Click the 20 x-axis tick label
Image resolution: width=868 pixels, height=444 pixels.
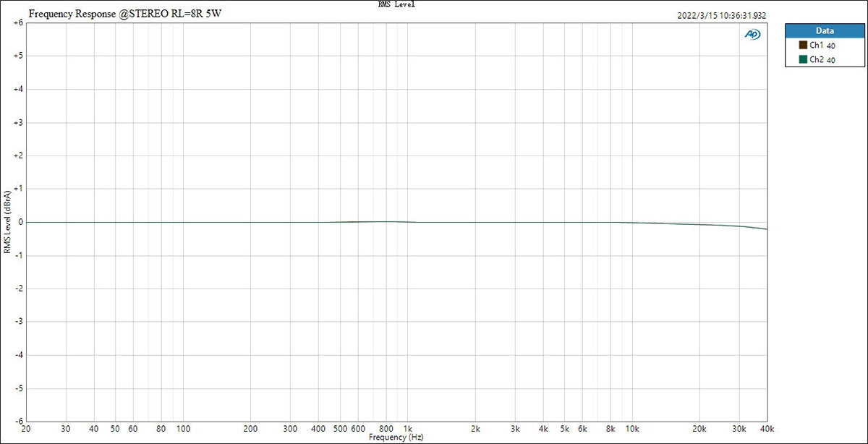pyautogui.click(x=27, y=430)
